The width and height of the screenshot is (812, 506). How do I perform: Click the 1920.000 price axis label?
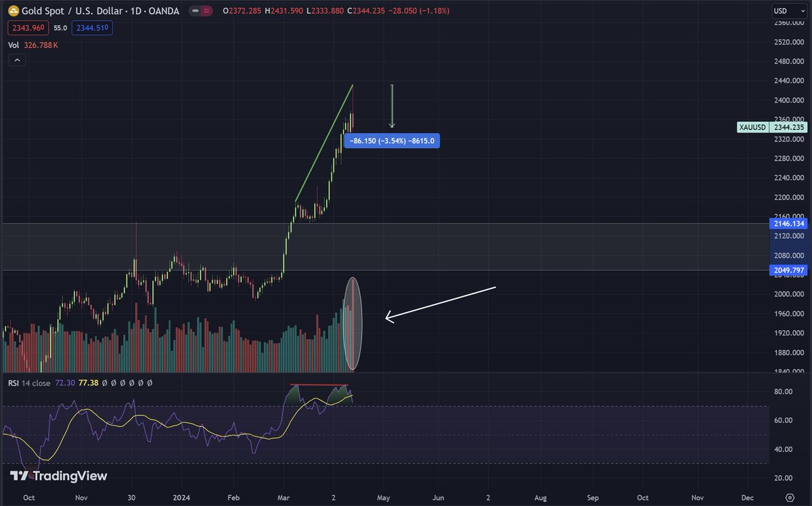(790, 333)
